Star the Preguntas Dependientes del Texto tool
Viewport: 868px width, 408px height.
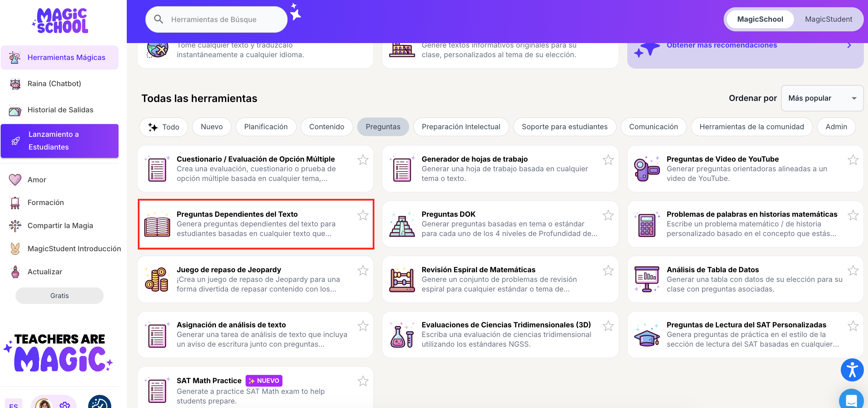pos(363,215)
